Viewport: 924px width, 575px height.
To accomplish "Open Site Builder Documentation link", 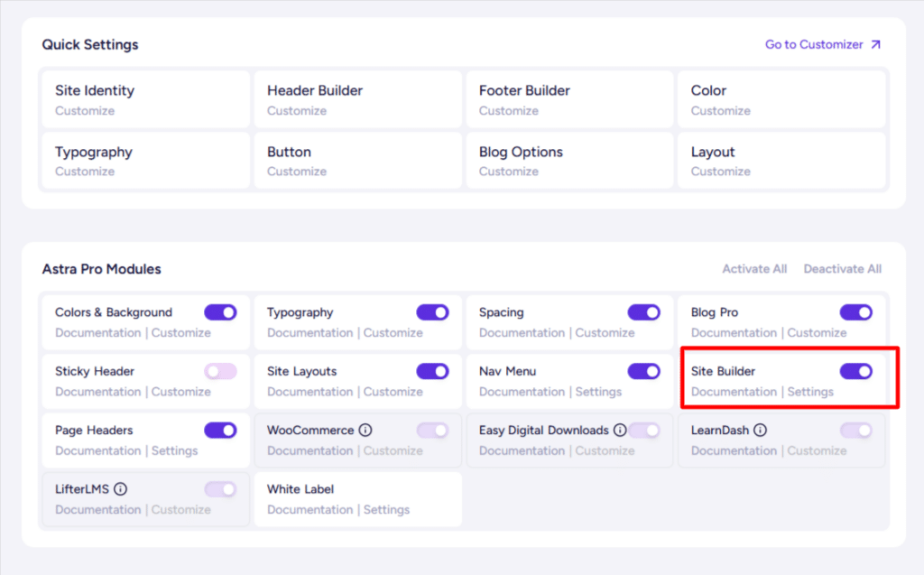I will tap(734, 392).
